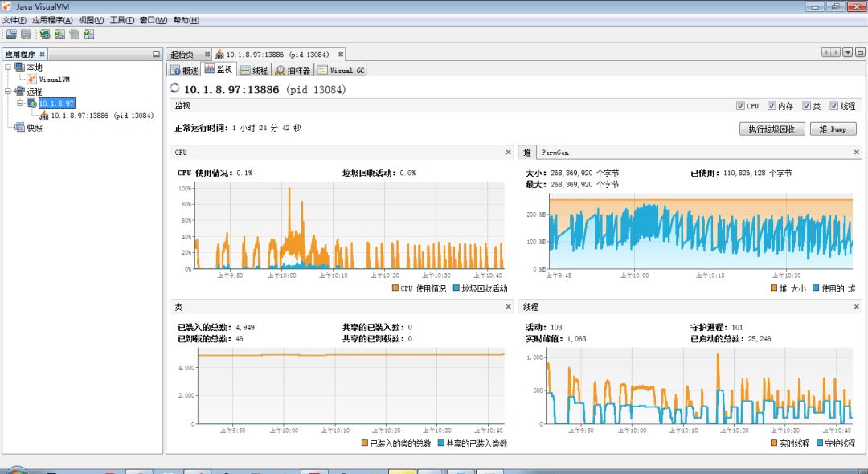Click the 堆 Dump button
Viewport: 868px width, 474px height.
833,129
